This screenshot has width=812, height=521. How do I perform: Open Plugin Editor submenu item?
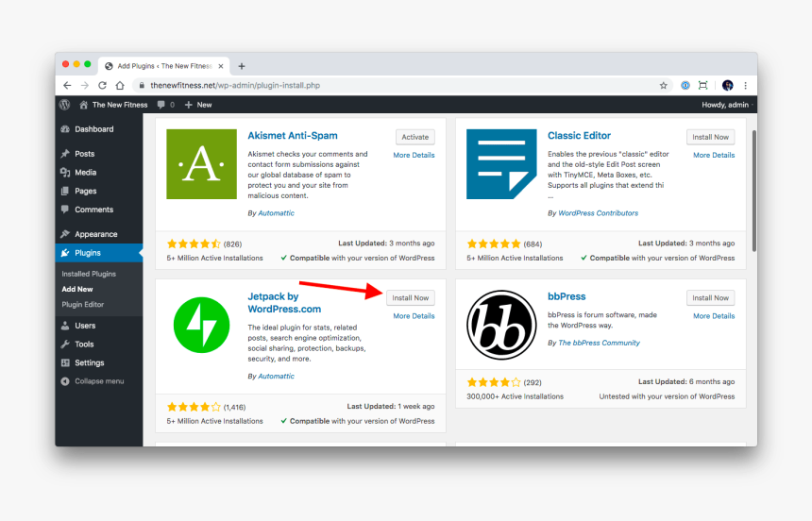[82, 305]
